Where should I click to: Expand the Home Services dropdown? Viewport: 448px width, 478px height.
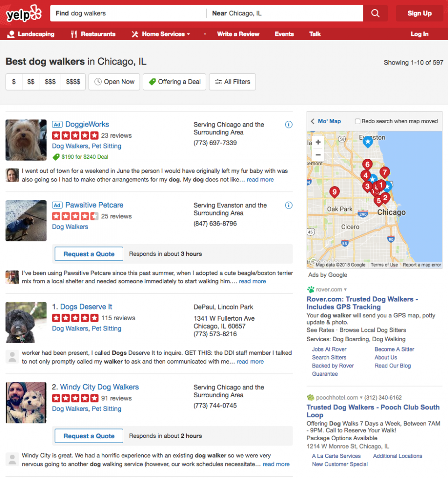[x=161, y=34]
